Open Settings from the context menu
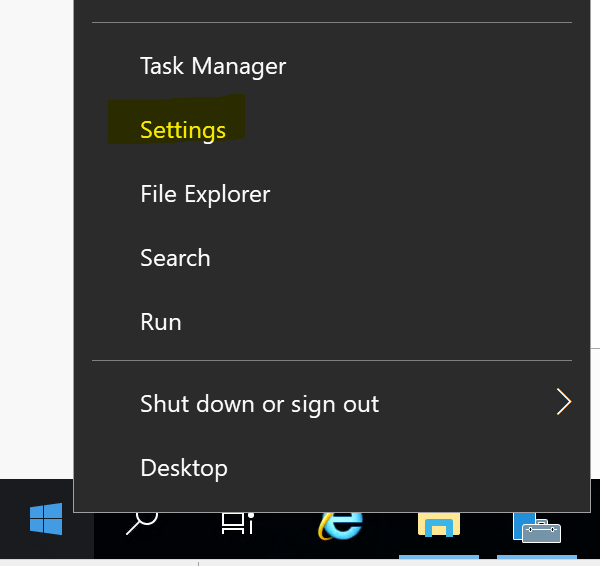600x566 pixels. 183,130
